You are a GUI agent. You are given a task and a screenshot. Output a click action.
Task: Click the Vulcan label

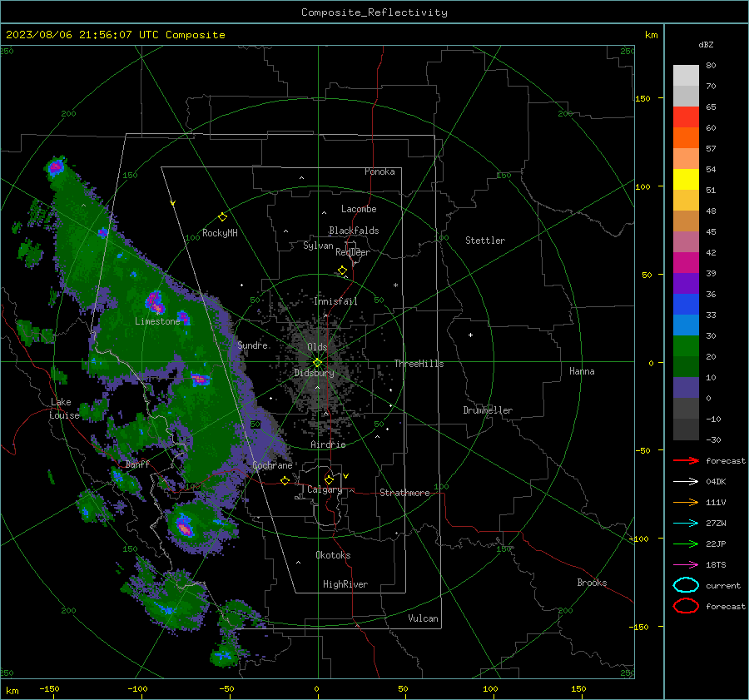click(x=423, y=618)
